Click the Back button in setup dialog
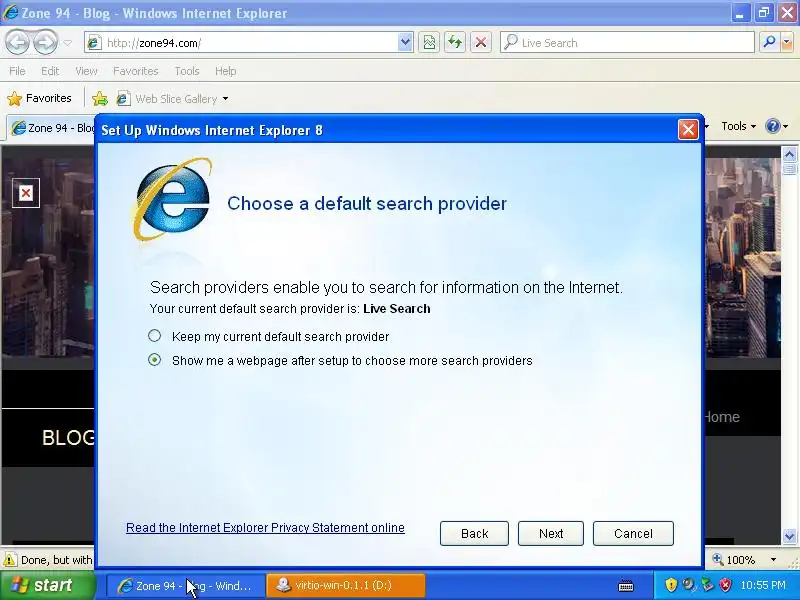 [x=474, y=533]
